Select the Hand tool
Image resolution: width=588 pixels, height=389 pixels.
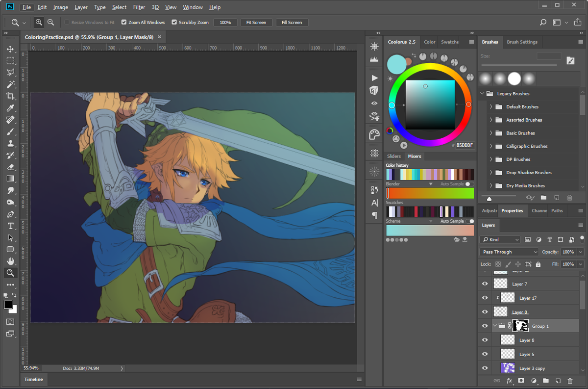pos(10,261)
